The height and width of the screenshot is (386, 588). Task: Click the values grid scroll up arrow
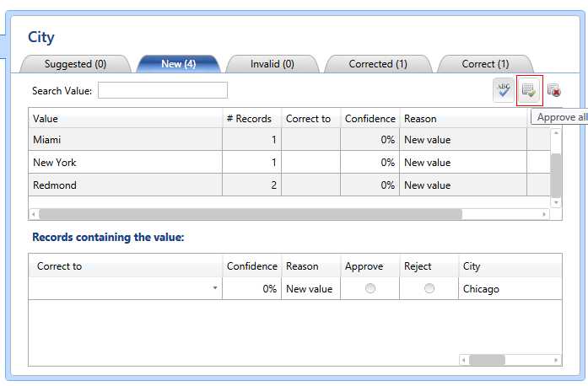556,133
